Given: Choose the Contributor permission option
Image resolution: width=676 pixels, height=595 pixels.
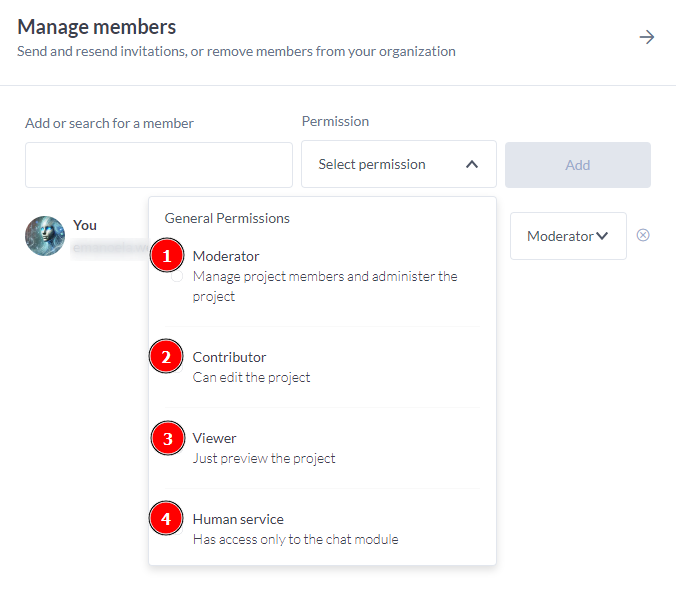Looking at the screenshot, I should (322, 367).
